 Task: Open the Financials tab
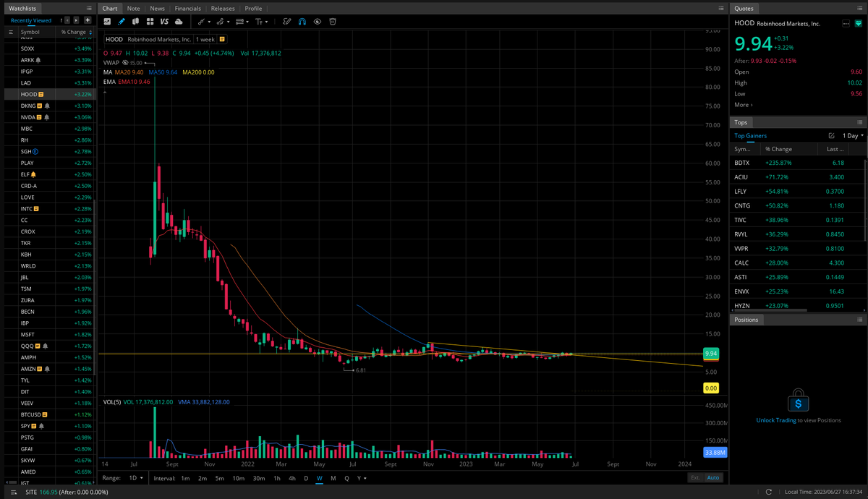(x=187, y=8)
